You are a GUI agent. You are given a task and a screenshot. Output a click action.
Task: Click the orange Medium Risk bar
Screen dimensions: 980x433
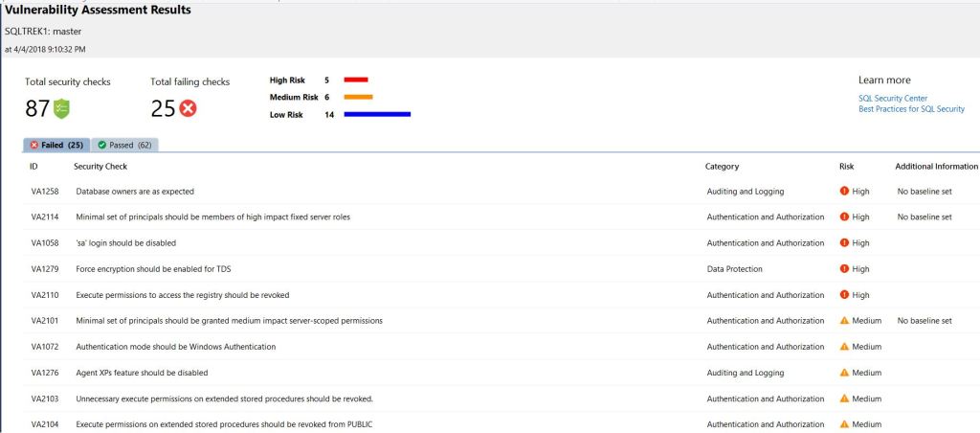358,97
